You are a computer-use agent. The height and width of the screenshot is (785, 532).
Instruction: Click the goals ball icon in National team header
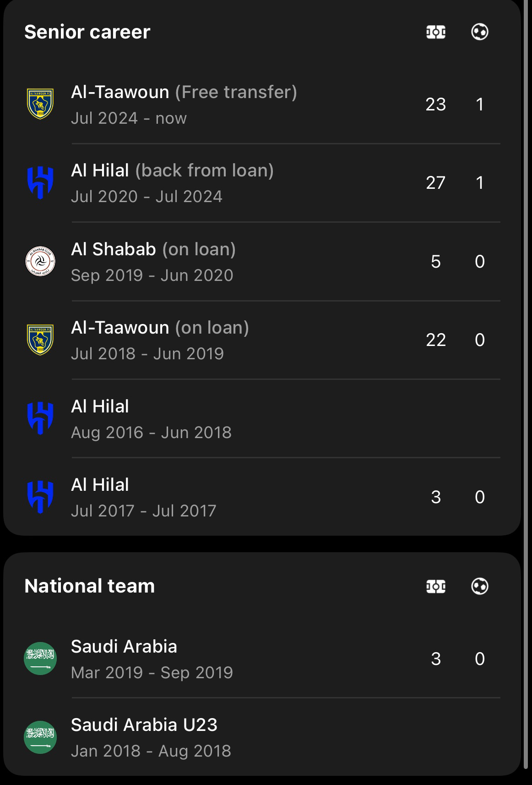click(479, 586)
